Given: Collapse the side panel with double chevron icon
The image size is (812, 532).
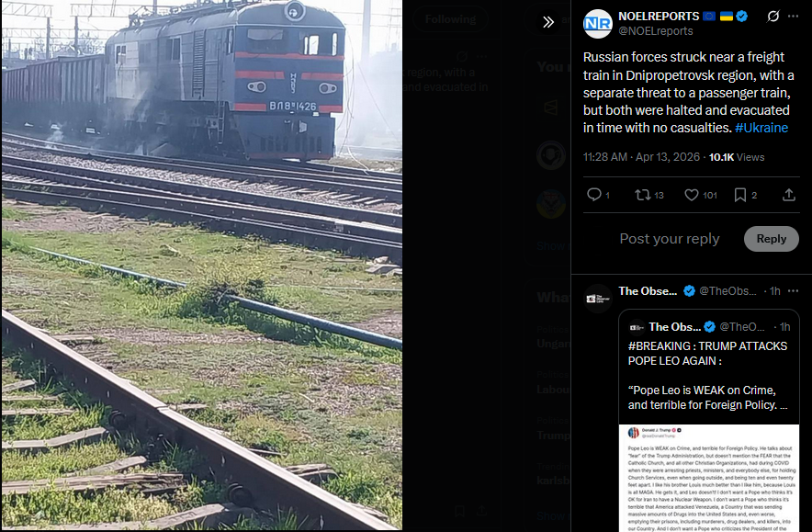Looking at the screenshot, I should [x=547, y=22].
